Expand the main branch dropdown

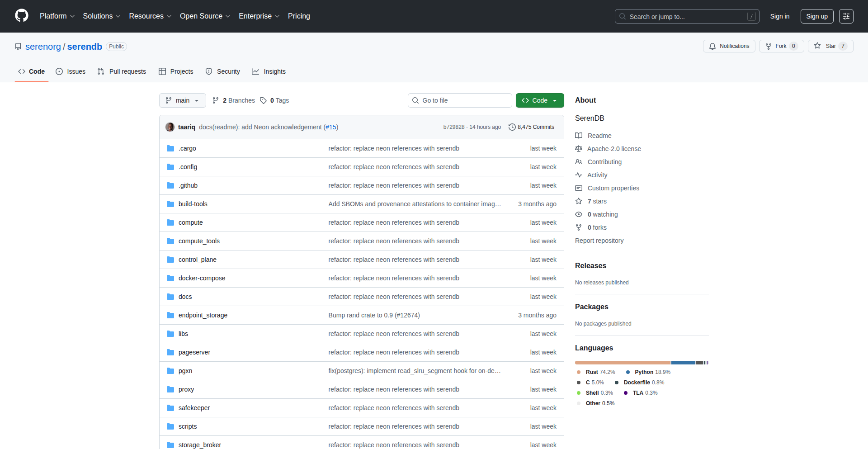coord(182,100)
